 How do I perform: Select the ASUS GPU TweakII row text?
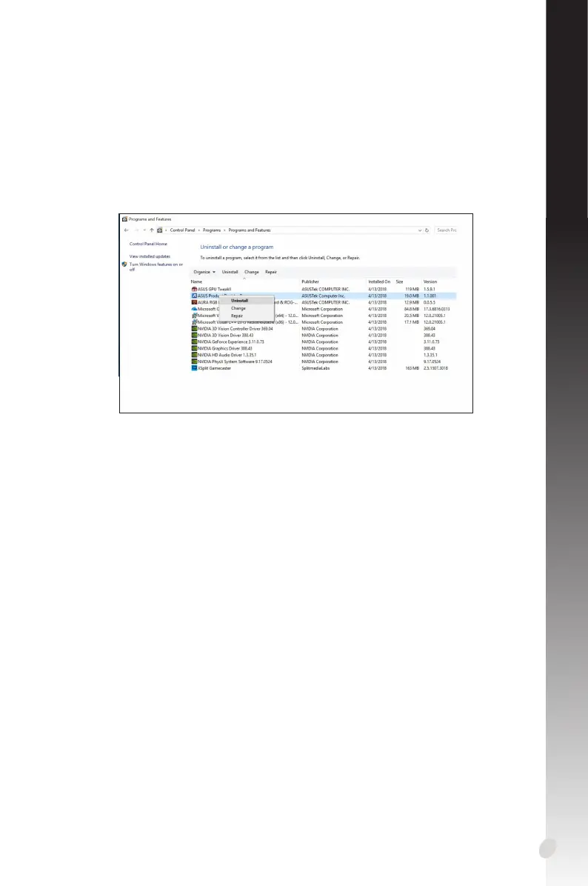pos(215,289)
